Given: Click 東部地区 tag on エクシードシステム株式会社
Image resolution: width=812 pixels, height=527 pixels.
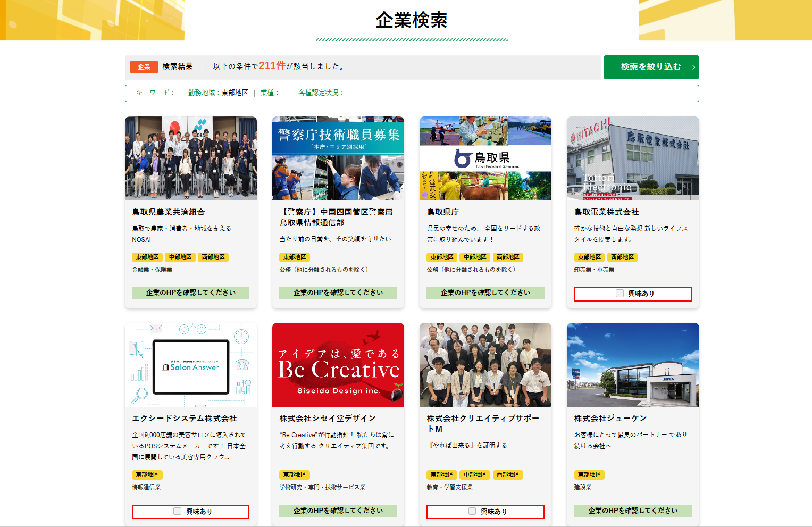Looking at the screenshot, I should click(147, 475).
